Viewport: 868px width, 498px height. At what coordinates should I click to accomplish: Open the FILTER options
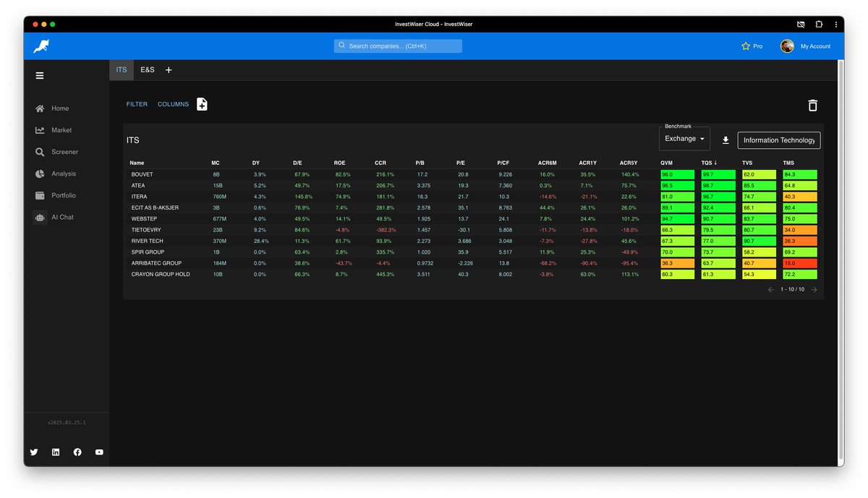(x=137, y=104)
